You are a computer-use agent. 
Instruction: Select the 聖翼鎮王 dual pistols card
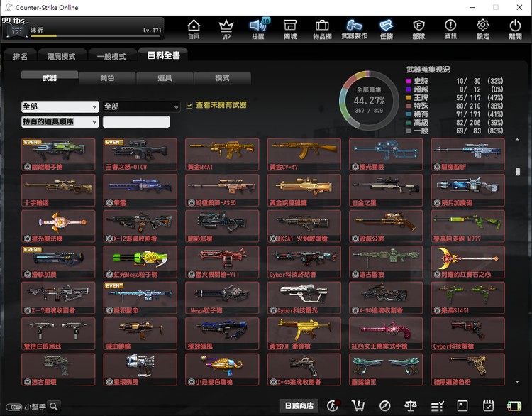[x=386, y=369]
